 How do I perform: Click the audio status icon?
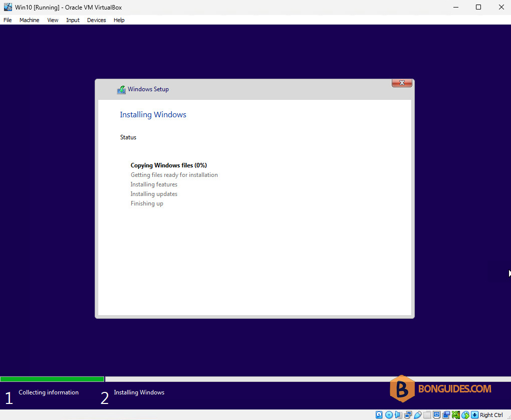[398, 415]
